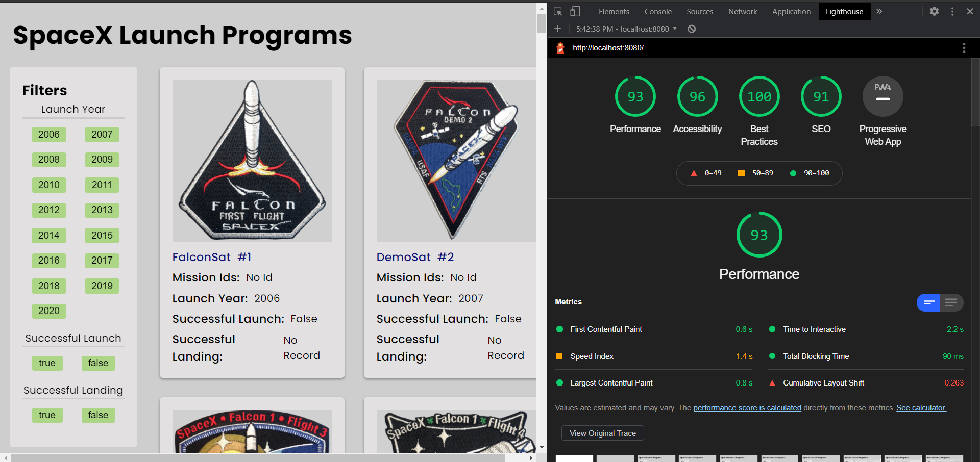Switch to the Network tab
The height and width of the screenshot is (462, 980).
[742, 11]
